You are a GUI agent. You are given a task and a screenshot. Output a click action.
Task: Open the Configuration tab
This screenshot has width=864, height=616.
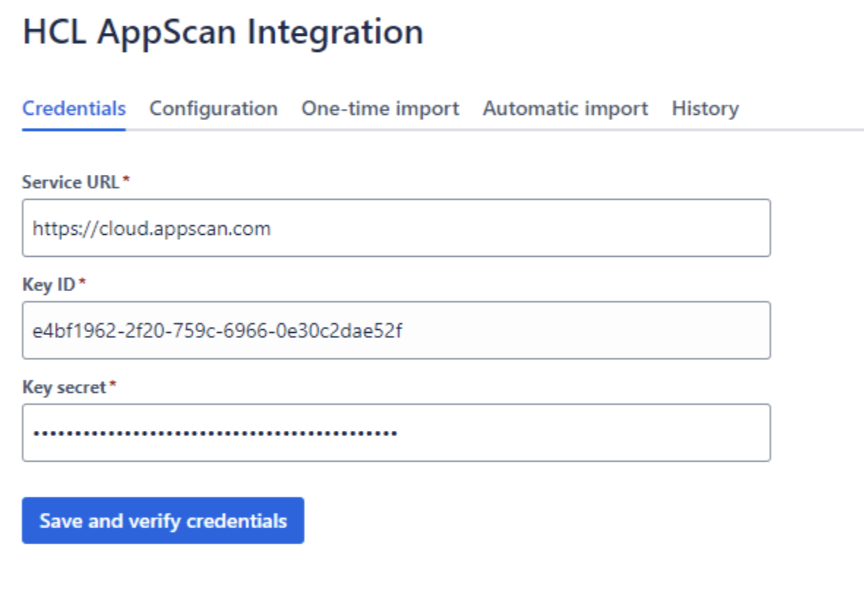point(213,109)
